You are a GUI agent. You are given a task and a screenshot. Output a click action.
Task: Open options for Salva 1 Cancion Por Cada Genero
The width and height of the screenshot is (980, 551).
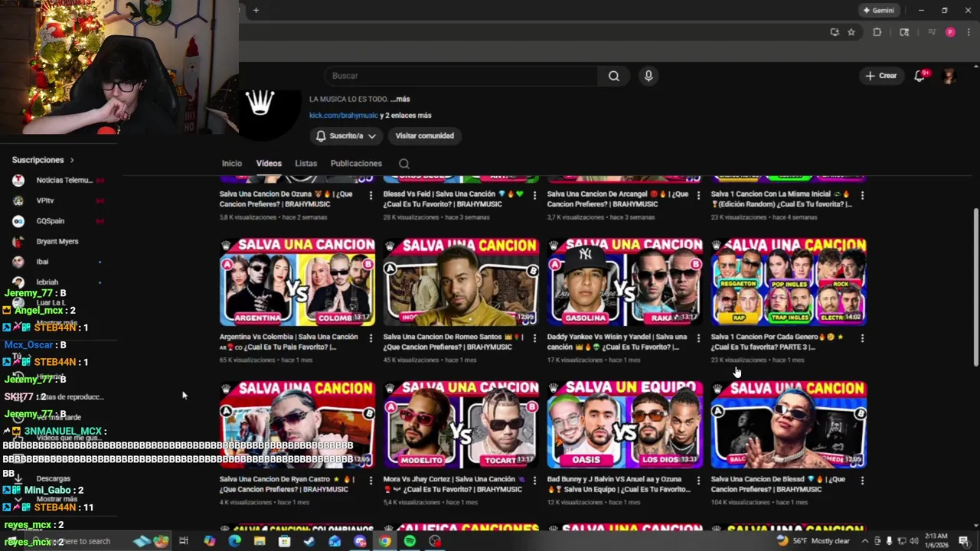click(x=862, y=338)
